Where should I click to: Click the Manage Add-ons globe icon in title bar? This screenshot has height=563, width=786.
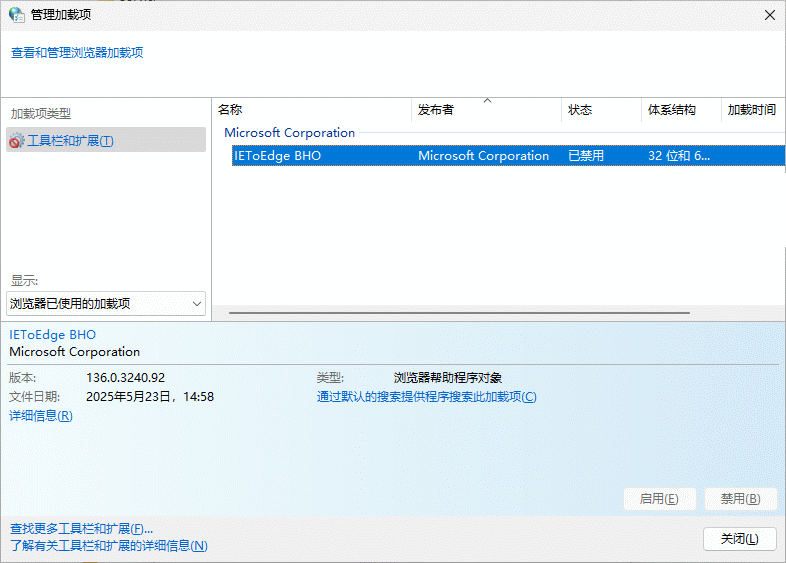click(16, 15)
